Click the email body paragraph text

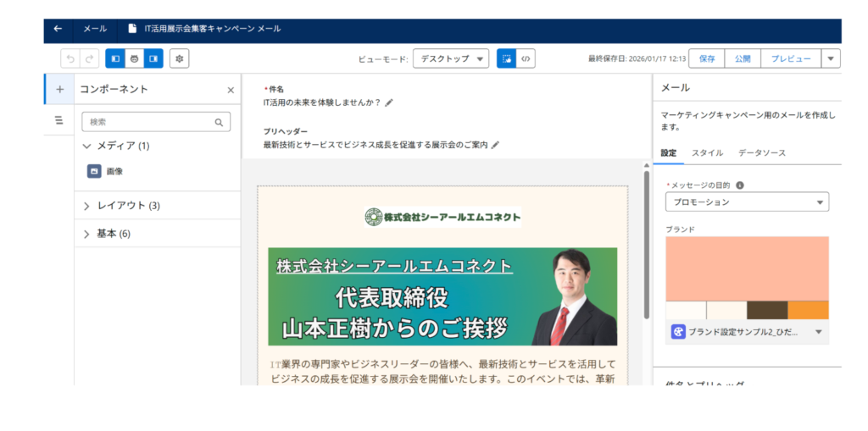coord(442,372)
